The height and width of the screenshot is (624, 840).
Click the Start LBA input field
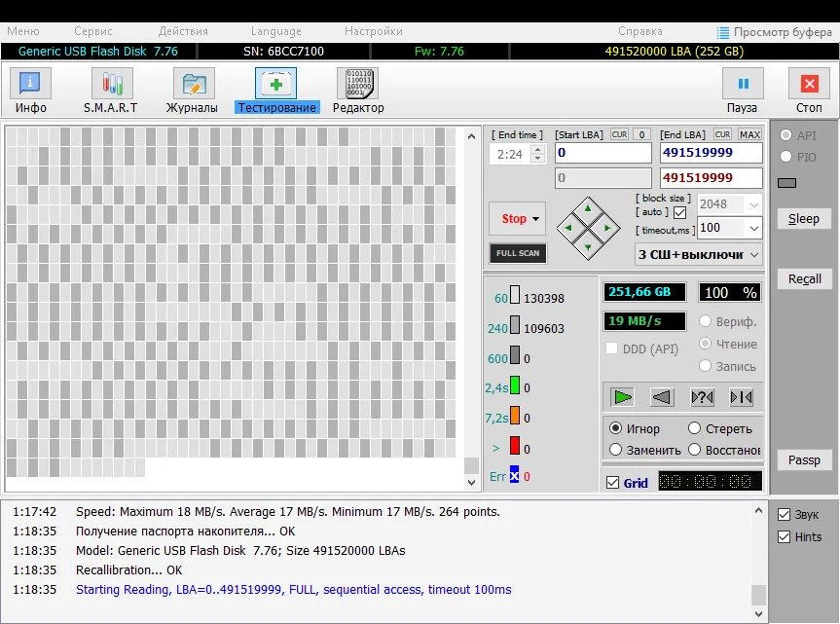click(x=603, y=153)
